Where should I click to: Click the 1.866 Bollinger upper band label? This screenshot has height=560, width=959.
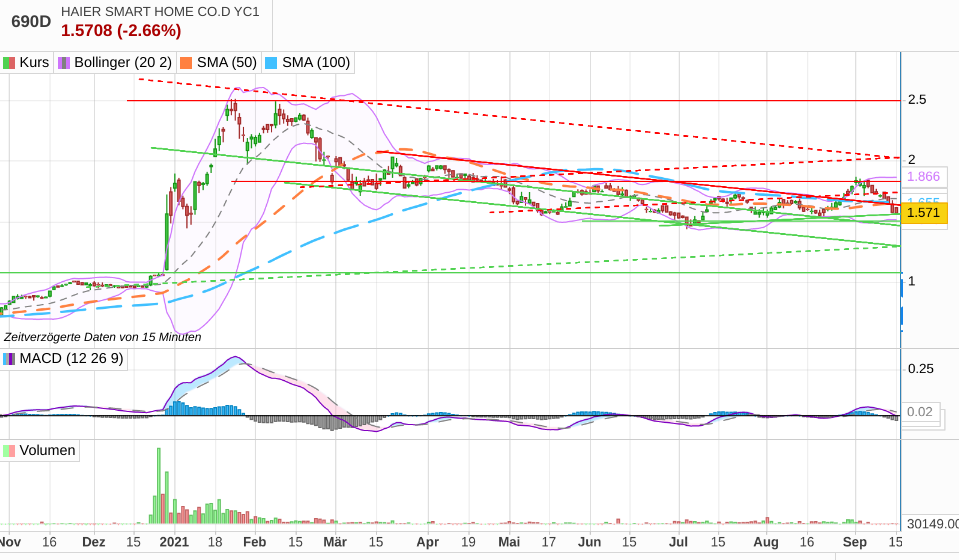point(924,177)
